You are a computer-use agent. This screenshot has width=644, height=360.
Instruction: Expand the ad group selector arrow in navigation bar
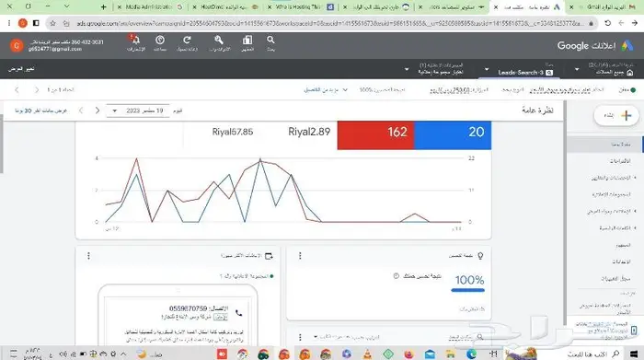click(x=407, y=69)
